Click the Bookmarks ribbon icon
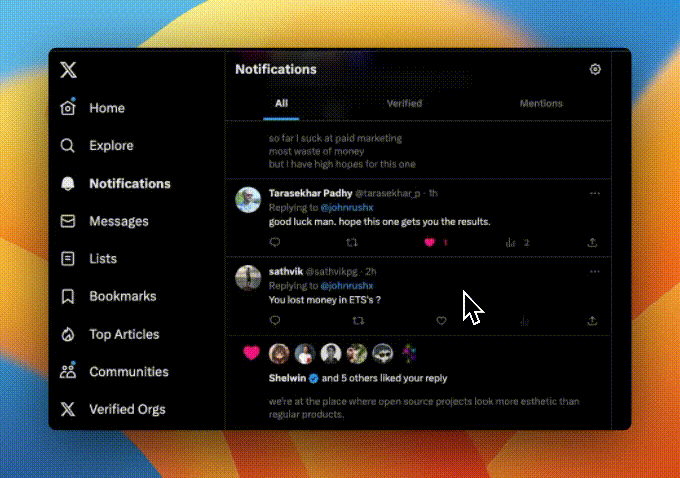The width and height of the screenshot is (680, 478). pos(68,297)
